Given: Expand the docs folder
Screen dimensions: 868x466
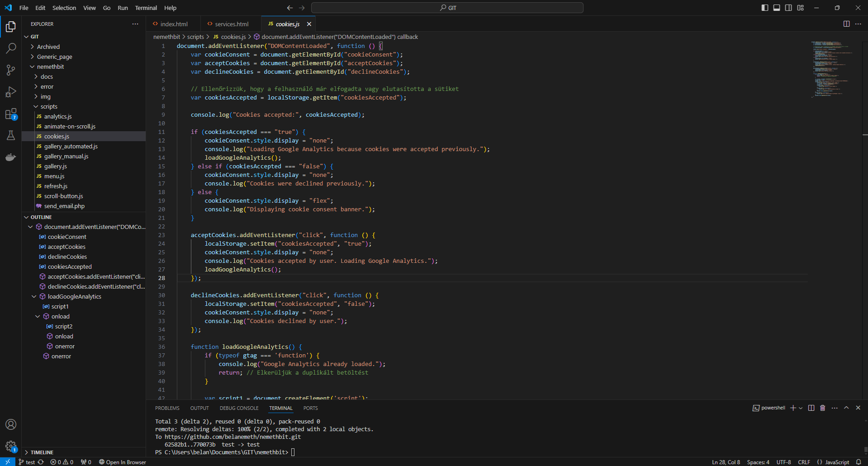Looking at the screenshot, I should click(47, 77).
